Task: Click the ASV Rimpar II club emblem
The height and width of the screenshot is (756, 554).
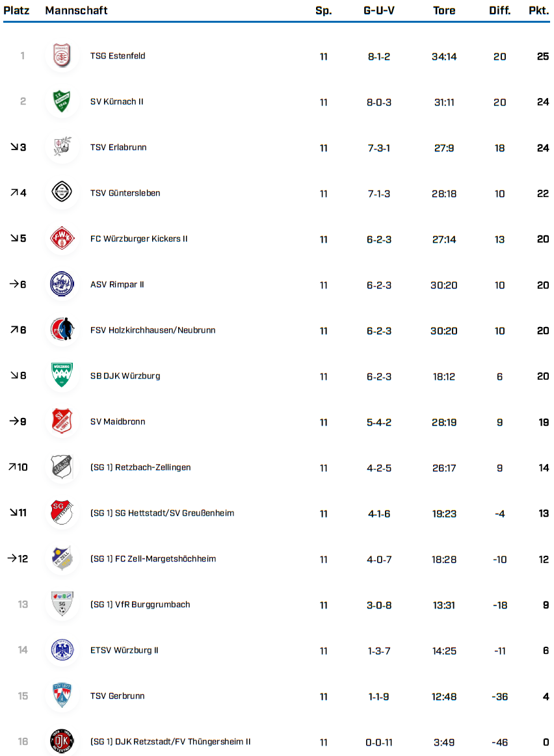Action: (62, 285)
